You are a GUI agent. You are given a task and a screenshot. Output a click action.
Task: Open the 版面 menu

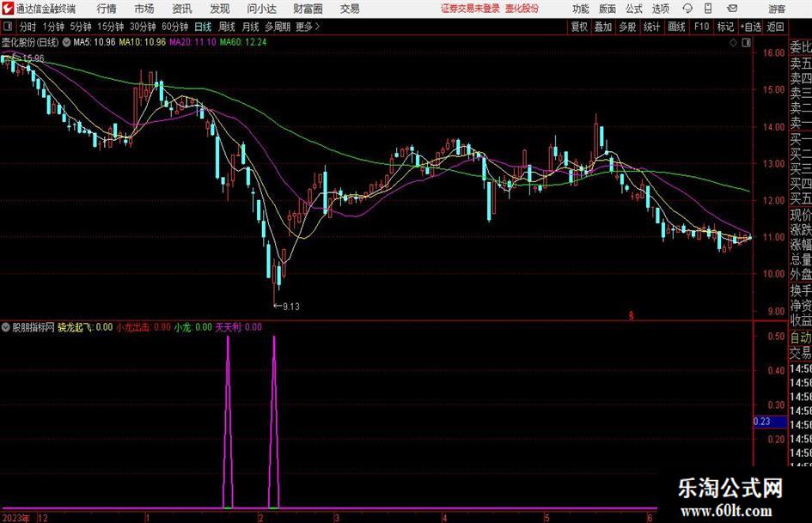(607, 9)
